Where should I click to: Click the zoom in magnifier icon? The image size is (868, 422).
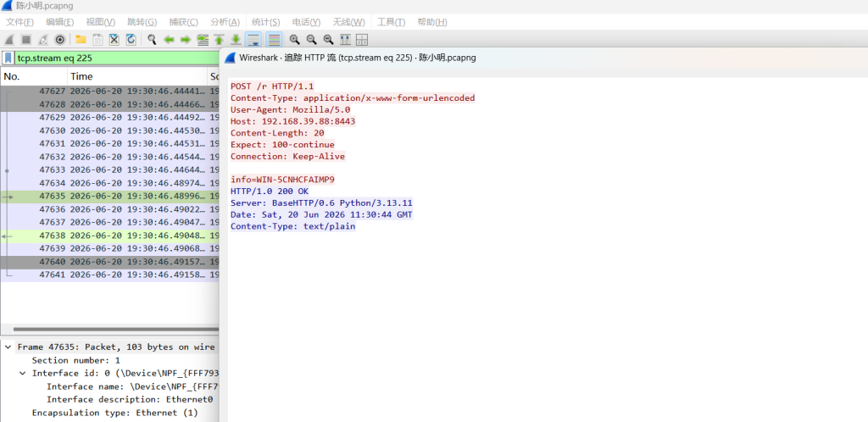(x=294, y=40)
